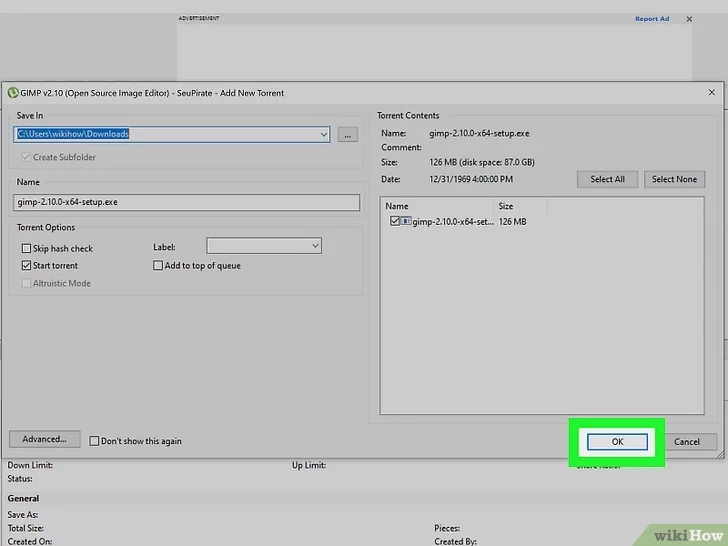This screenshot has height=546, width=728.
Task: Click the 'Up Limit:' label in main window
Action: point(309,465)
